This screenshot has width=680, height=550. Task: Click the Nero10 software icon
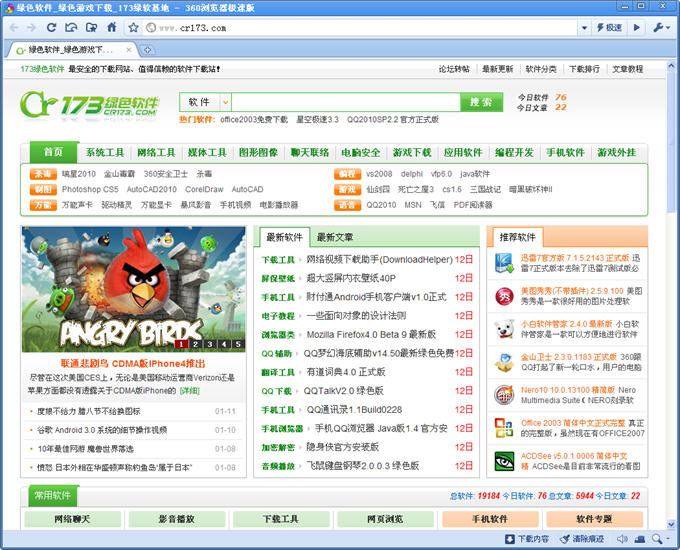(504, 395)
